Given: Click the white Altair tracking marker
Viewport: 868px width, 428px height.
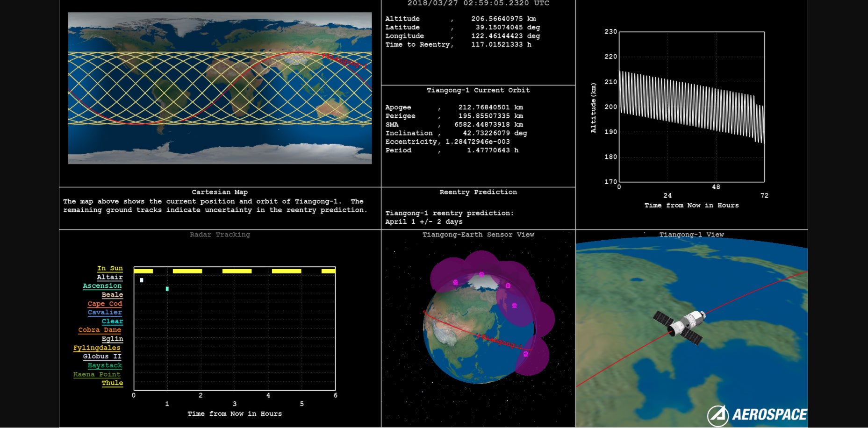Looking at the screenshot, I should [142, 280].
